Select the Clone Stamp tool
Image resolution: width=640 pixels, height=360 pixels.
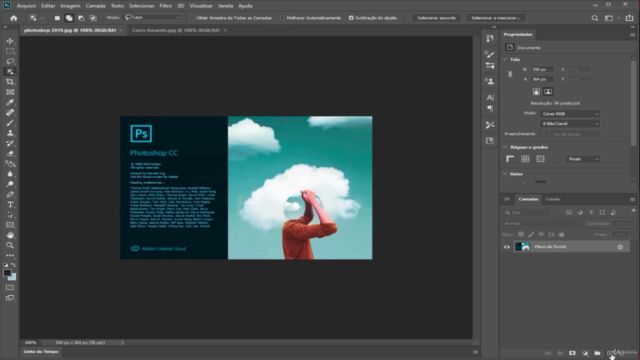click(10, 133)
